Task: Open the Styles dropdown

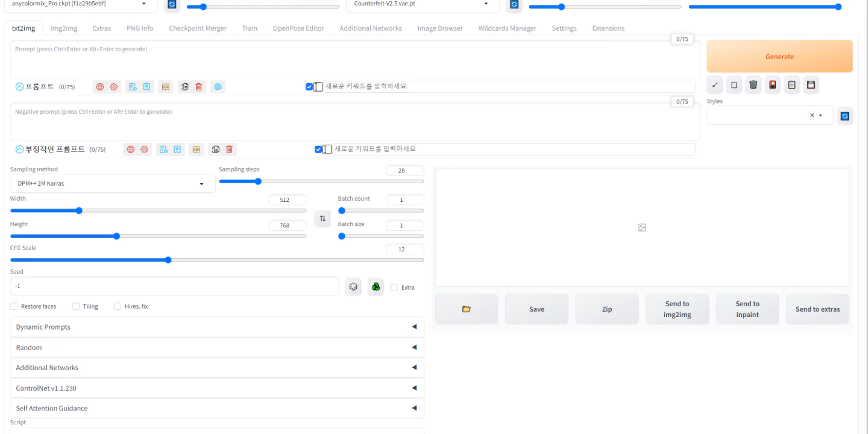Action: [770, 116]
